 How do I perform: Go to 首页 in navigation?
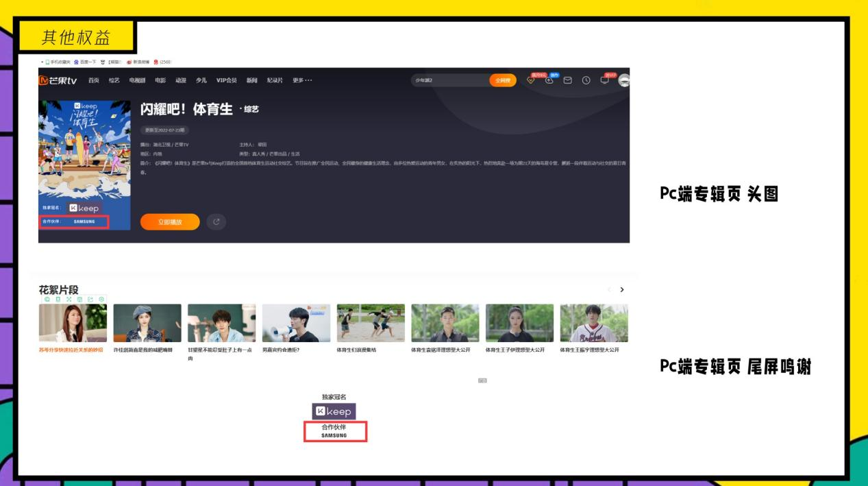(94, 80)
